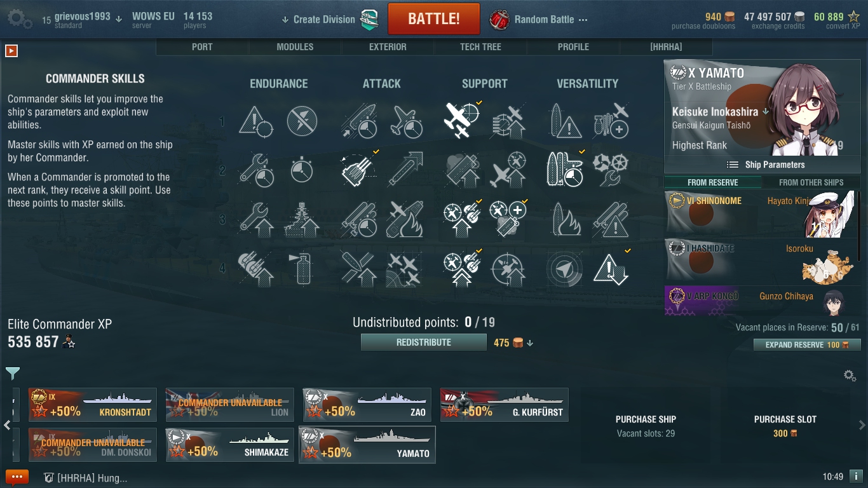Select the Fire Prevention skill in the Endurance column
Image resolution: width=868 pixels, height=488 pixels.
coord(302,268)
